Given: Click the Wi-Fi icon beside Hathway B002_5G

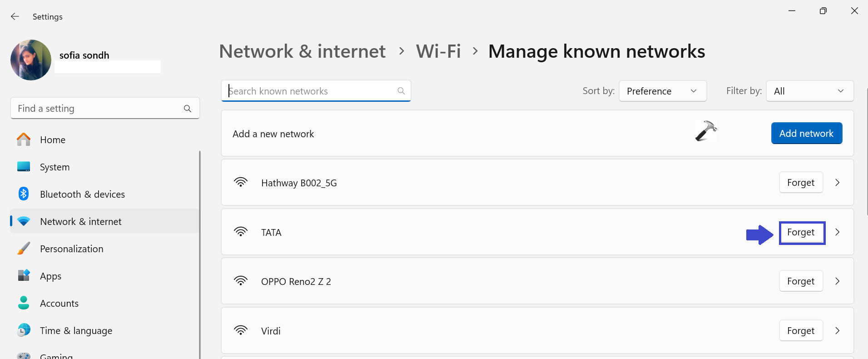Looking at the screenshot, I should click(241, 183).
